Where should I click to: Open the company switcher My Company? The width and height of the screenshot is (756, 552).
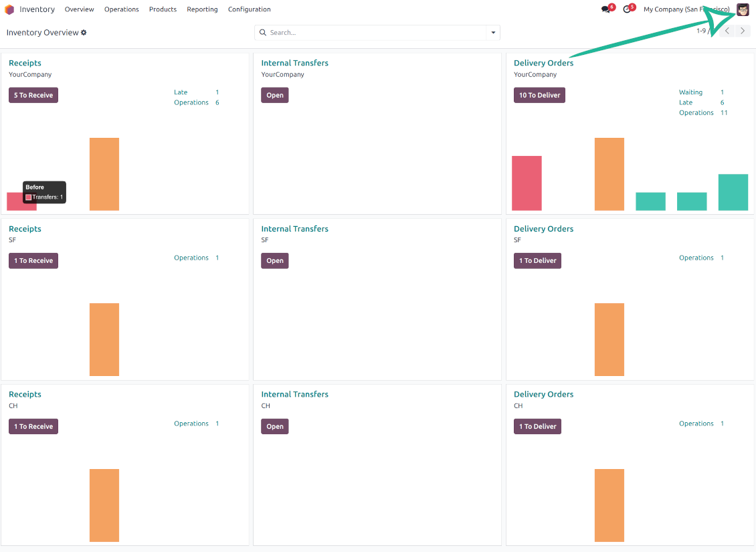click(686, 9)
